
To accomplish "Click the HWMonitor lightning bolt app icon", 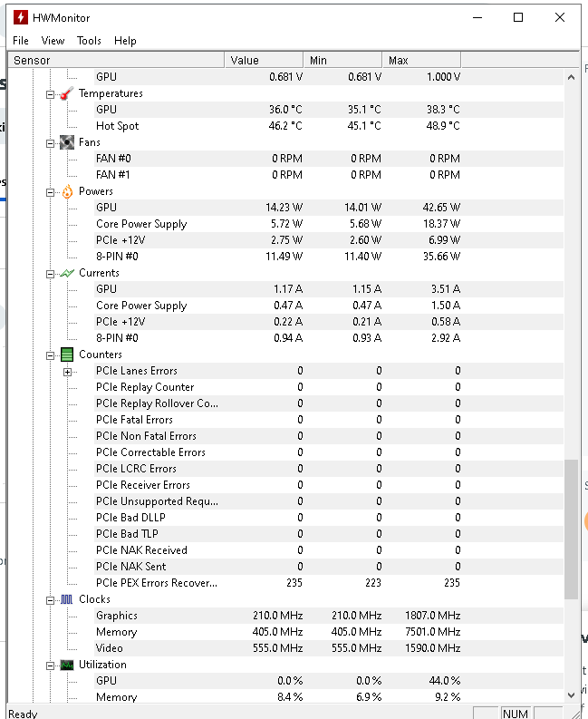I will tap(21, 17).
